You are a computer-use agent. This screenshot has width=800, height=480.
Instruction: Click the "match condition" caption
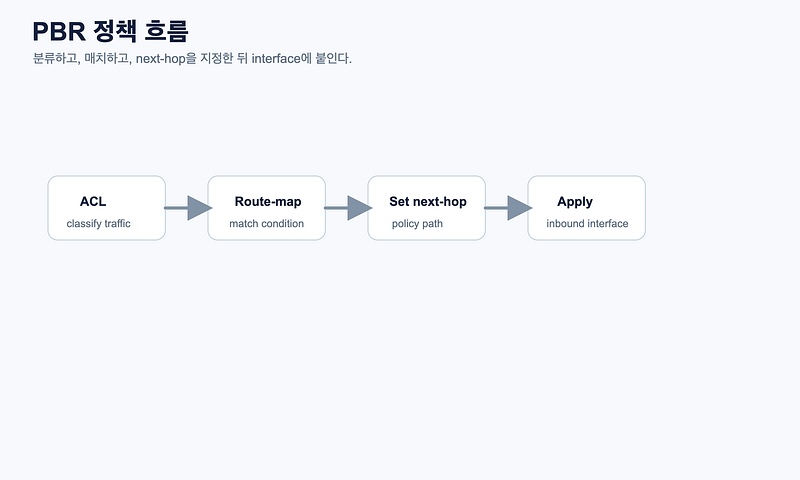(x=266, y=223)
